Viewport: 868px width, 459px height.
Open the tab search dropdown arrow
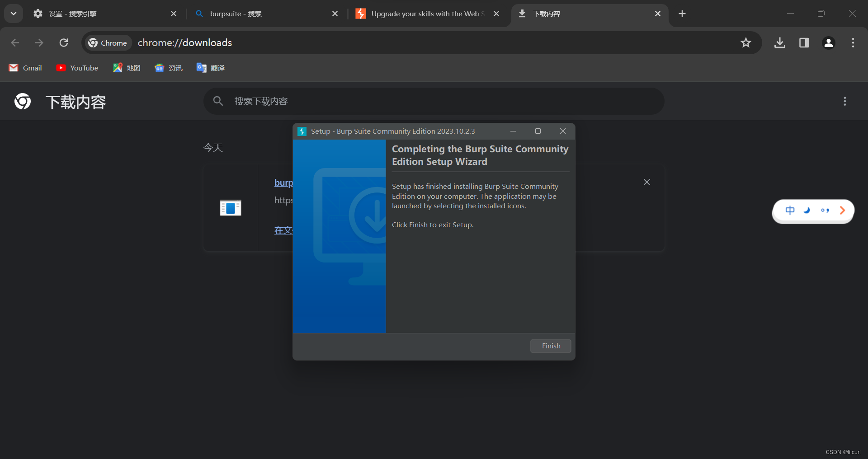(14, 14)
